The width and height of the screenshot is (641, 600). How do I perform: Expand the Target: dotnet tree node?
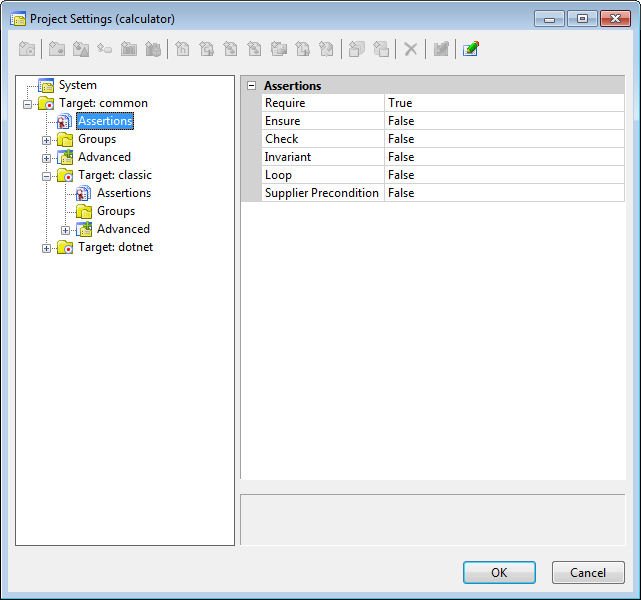click(46, 248)
